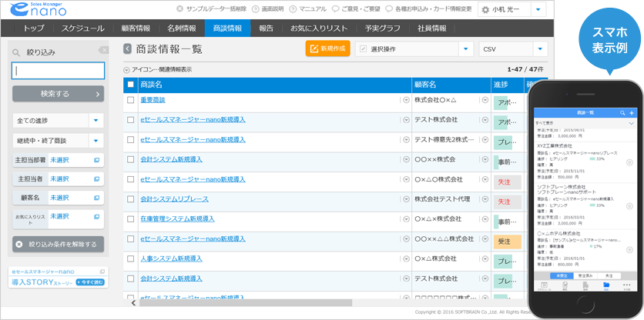Check the 重要商談 row checkbox
Image resolution: width=644 pixels, height=320 pixels.
coord(131,100)
